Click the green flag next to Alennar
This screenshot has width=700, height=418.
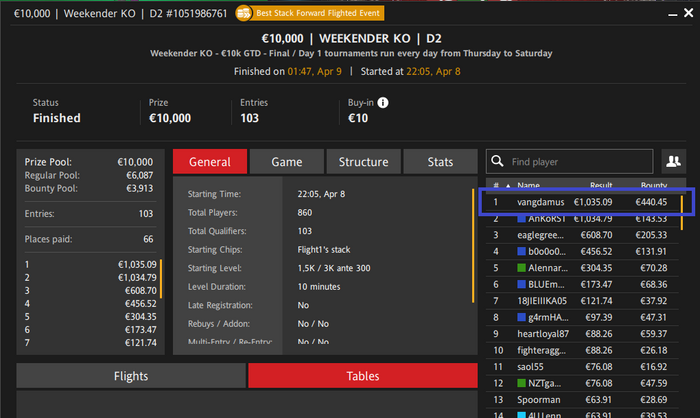coord(521,268)
